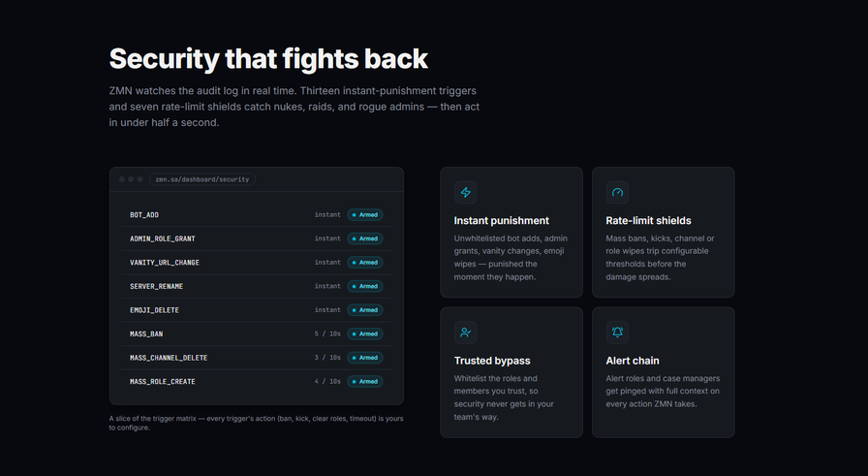The height and width of the screenshot is (476, 868).
Task: Click the Security that fights back heading
Action: tap(268, 59)
